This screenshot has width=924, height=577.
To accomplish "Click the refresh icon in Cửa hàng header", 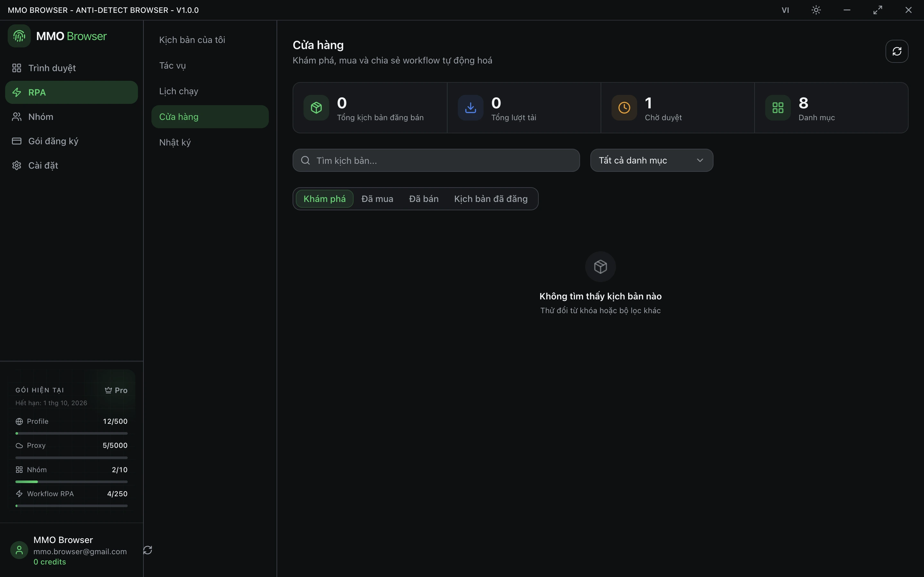I will pyautogui.click(x=896, y=51).
